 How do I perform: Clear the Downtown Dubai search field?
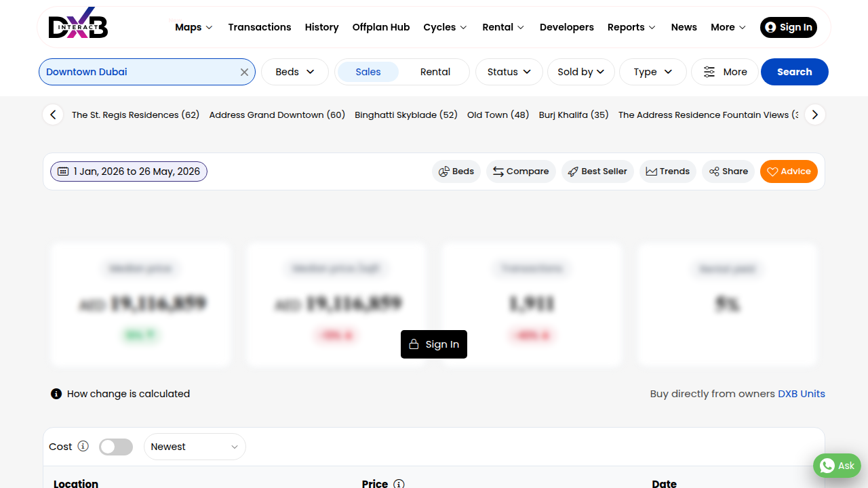point(244,73)
